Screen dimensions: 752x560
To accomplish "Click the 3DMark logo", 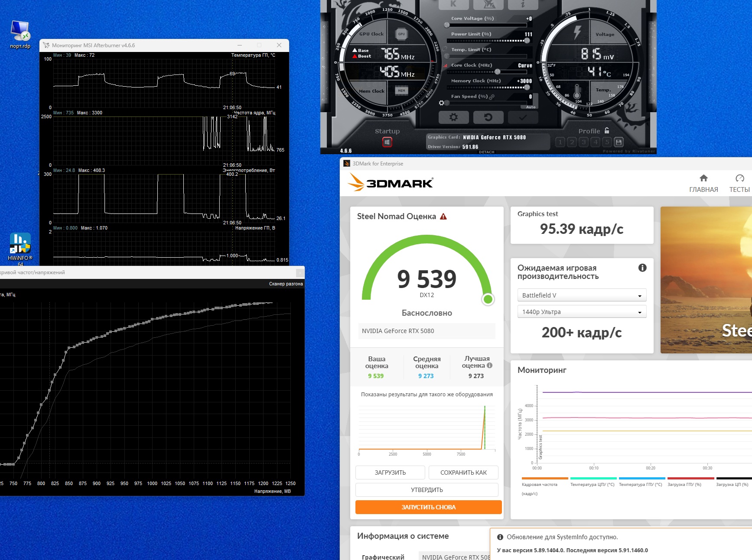I will [391, 182].
